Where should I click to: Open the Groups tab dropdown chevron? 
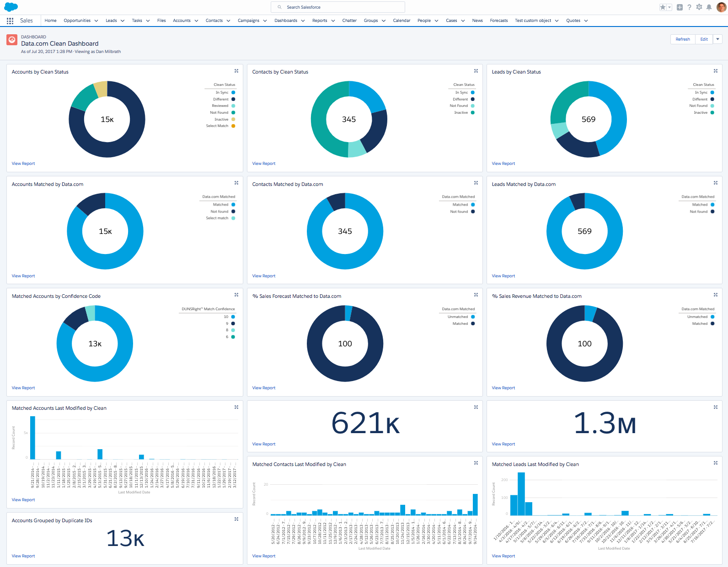pos(384,21)
